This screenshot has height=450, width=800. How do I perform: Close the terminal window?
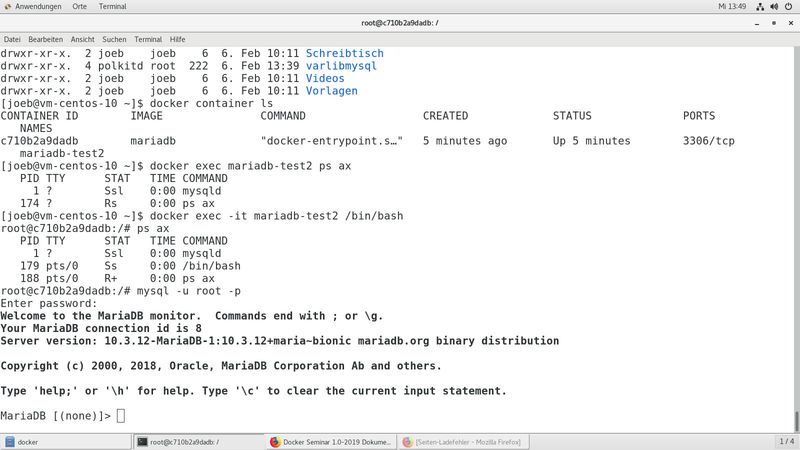(x=789, y=22)
